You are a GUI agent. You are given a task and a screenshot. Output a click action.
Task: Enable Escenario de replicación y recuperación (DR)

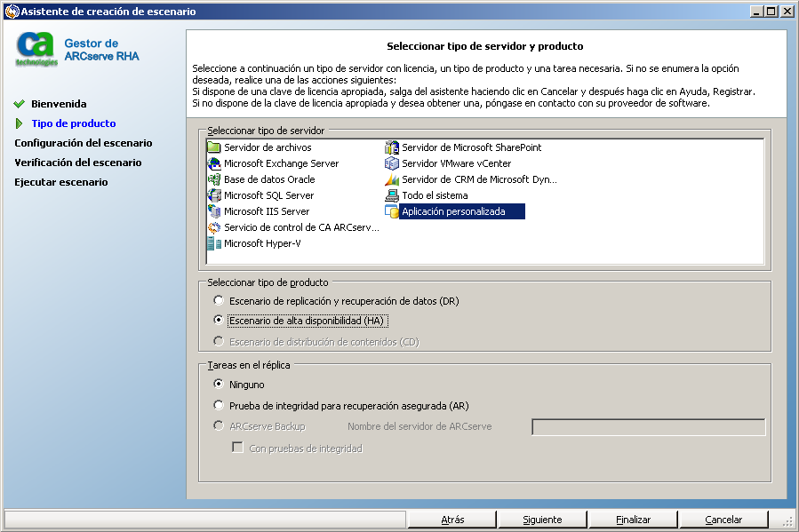(x=219, y=300)
